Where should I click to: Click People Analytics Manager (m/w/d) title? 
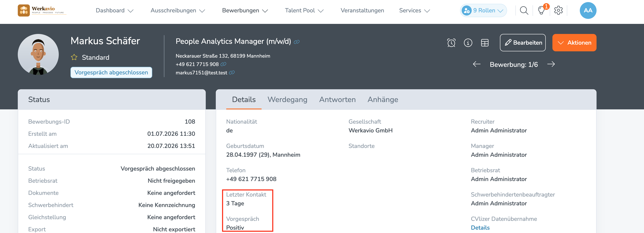pos(233,41)
